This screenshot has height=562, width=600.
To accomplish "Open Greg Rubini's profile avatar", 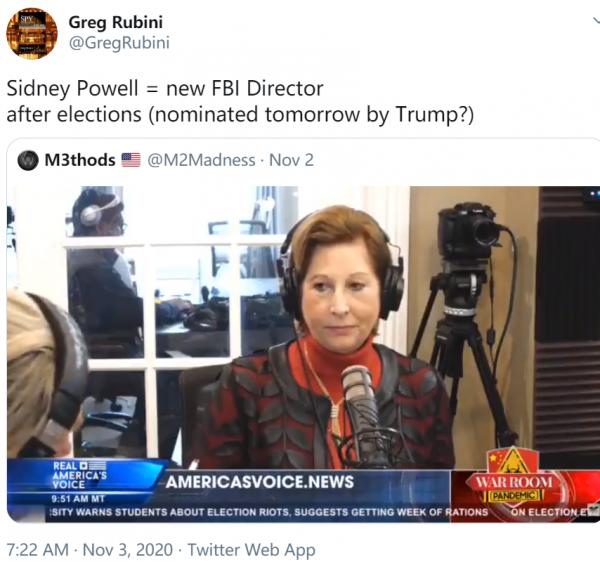I will pos(32,34).
